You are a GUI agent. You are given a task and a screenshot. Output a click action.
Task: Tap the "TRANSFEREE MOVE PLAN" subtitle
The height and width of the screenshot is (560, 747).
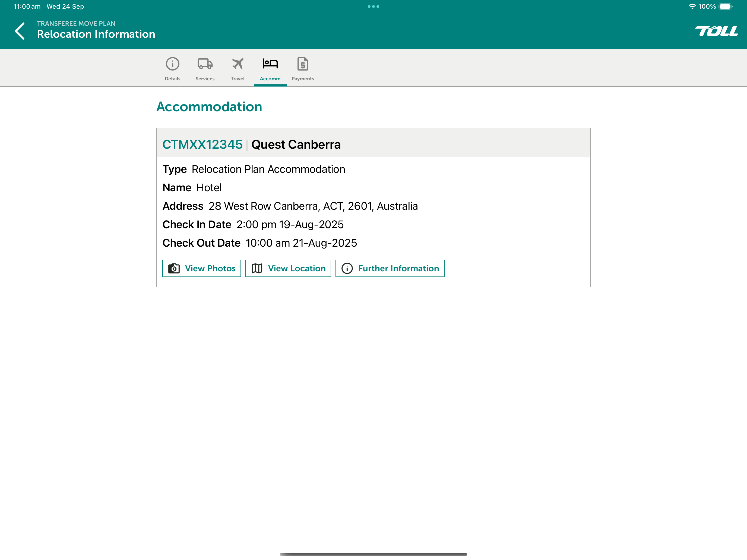76,24
